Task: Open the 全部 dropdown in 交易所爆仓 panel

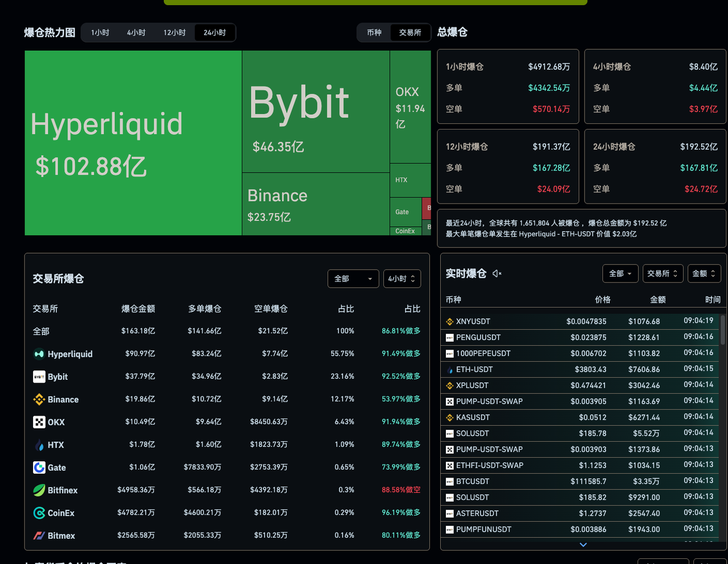Action: [x=353, y=279]
